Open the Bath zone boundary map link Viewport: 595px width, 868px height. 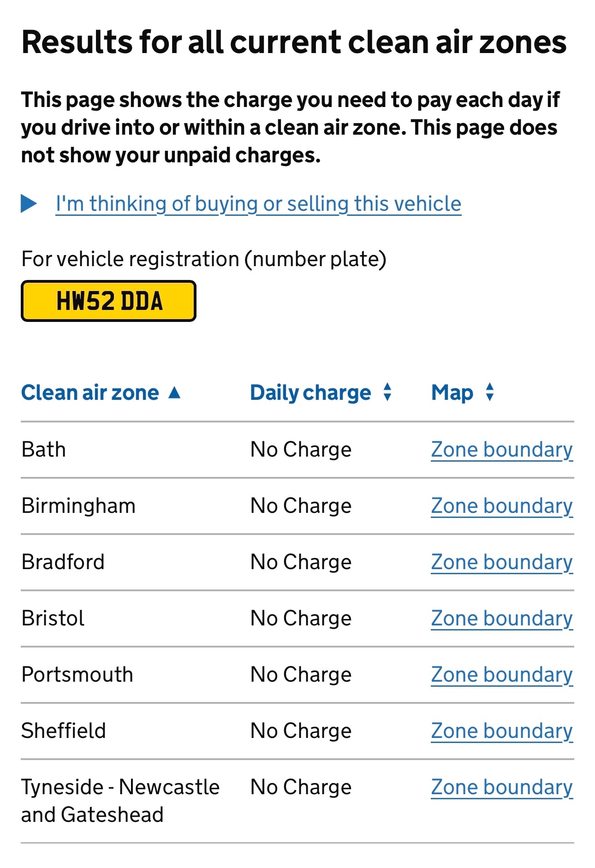click(501, 449)
